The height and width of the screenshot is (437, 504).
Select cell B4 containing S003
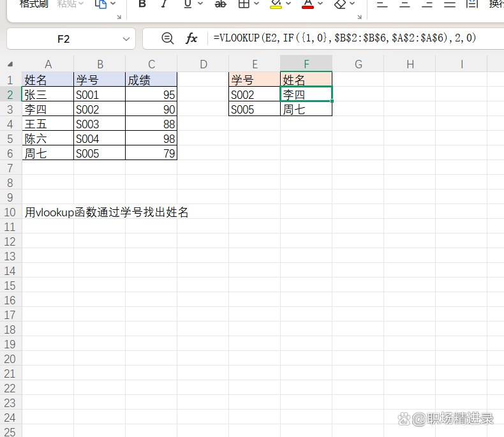[x=100, y=124]
